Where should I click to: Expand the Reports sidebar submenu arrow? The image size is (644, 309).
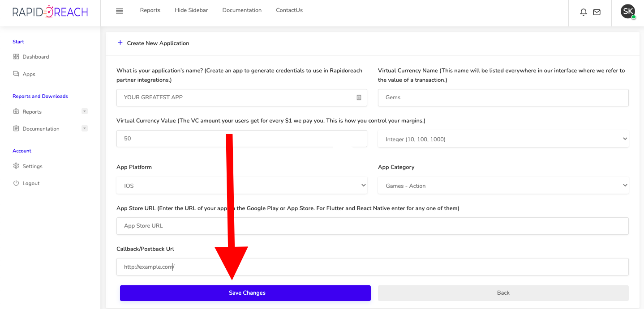point(85,111)
